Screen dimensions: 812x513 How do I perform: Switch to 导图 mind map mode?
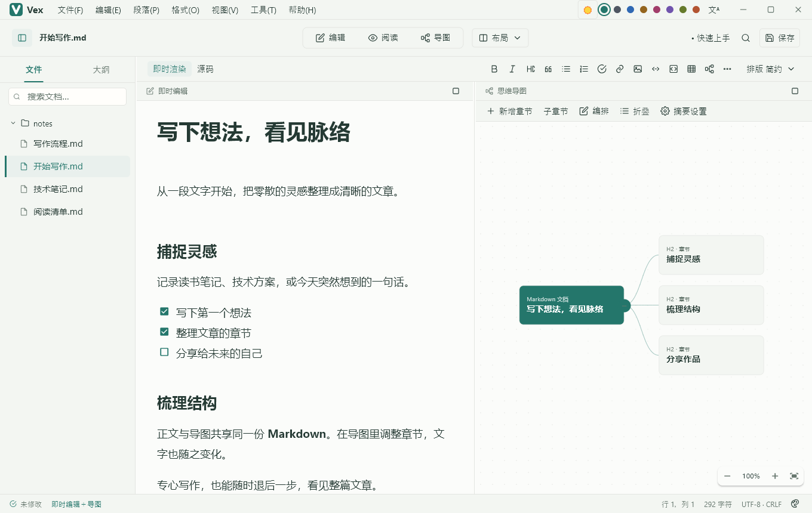[x=435, y=38]
